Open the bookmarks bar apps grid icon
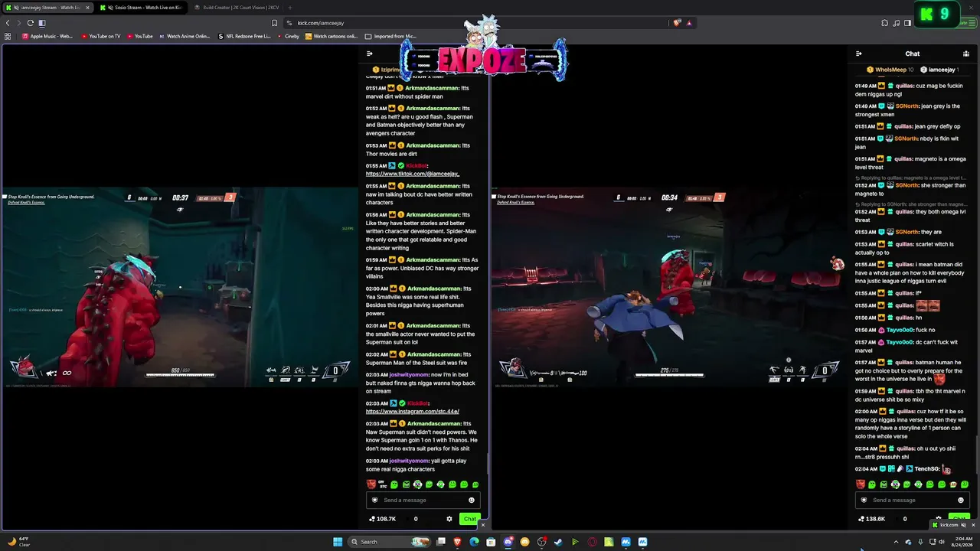This screenshot has width=980, height=551. (8, 36)
